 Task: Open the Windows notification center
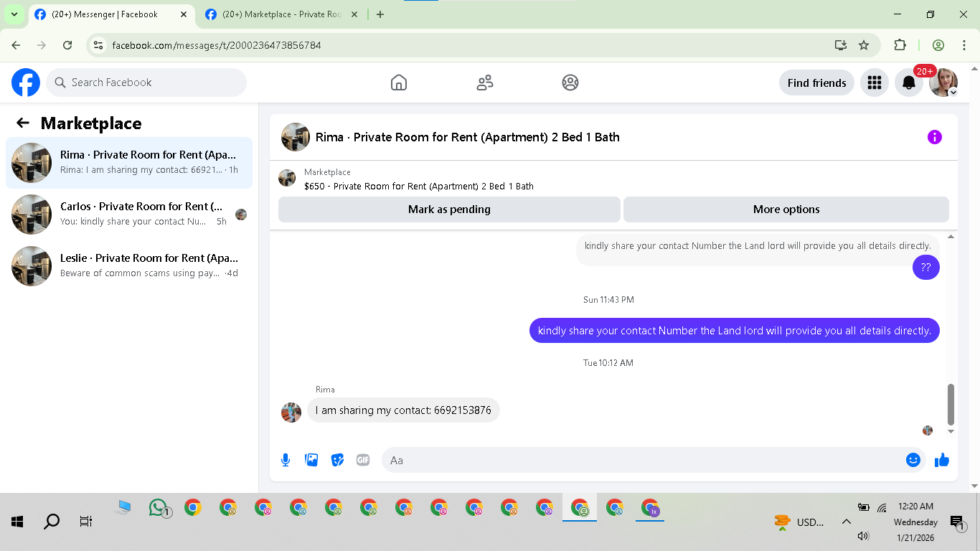click(x=957, y=523)
